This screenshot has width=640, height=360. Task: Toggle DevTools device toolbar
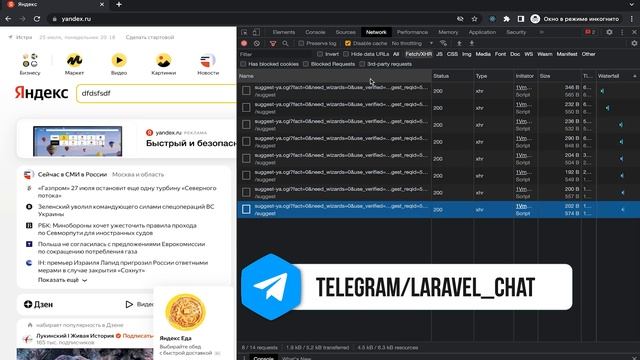256,32
